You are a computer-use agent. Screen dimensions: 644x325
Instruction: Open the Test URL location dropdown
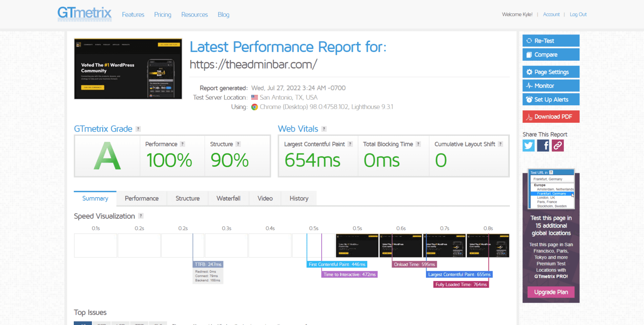click(551, 172)
